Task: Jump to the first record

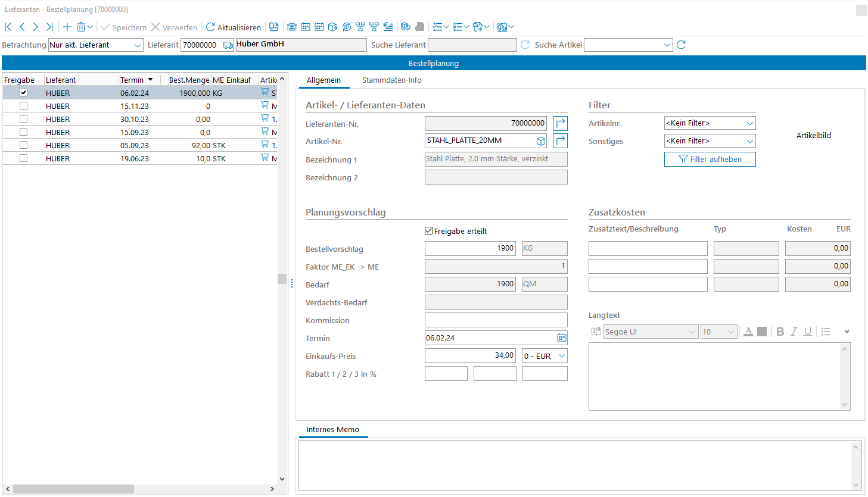Action: point(8,27)
